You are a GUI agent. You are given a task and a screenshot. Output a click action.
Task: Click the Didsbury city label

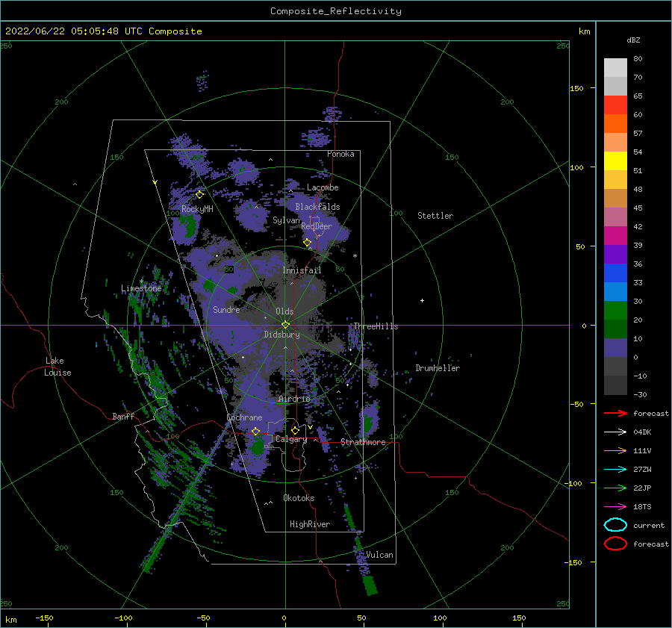click(x=281, y=335)
